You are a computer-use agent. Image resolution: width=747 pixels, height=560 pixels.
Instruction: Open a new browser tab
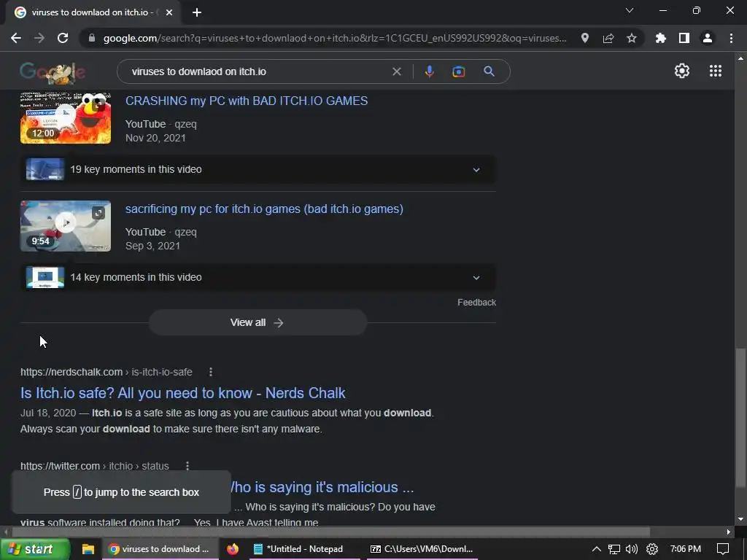click(x=197, y=12)
